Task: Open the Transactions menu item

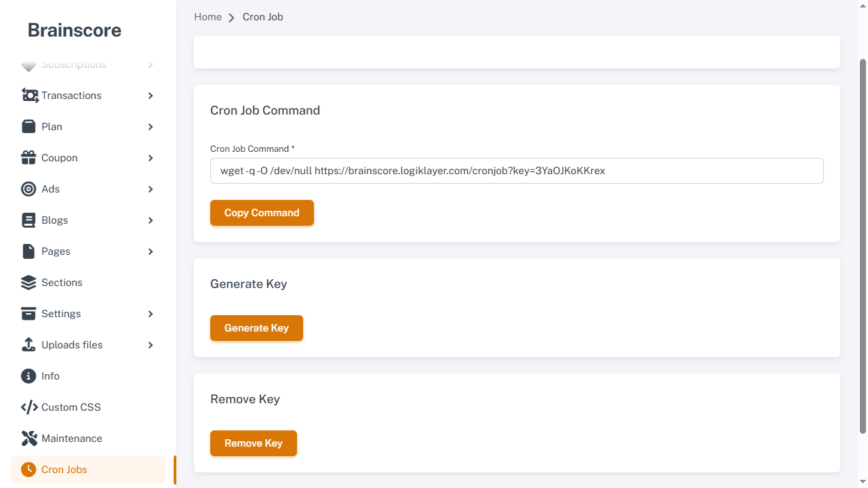Action: coord(88,96)
